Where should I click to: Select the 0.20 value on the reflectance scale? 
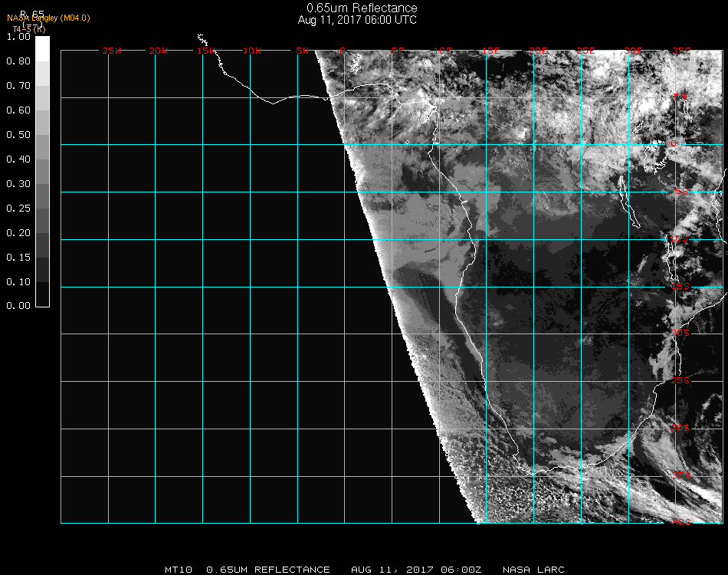pos(18,233)
